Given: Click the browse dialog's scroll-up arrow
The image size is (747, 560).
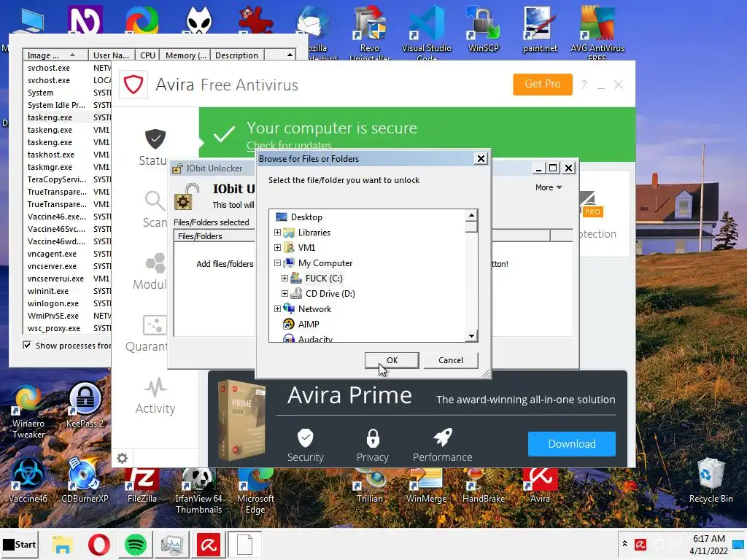Looking at the screenshot, I should [471, 215].
